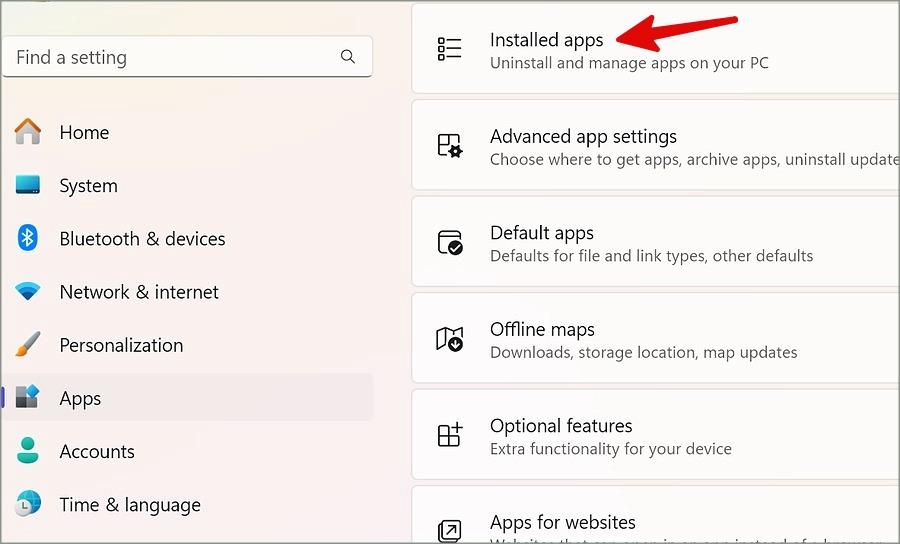Click the Optional features plus icon
The image size is (900, 544).
coord(449,435)
